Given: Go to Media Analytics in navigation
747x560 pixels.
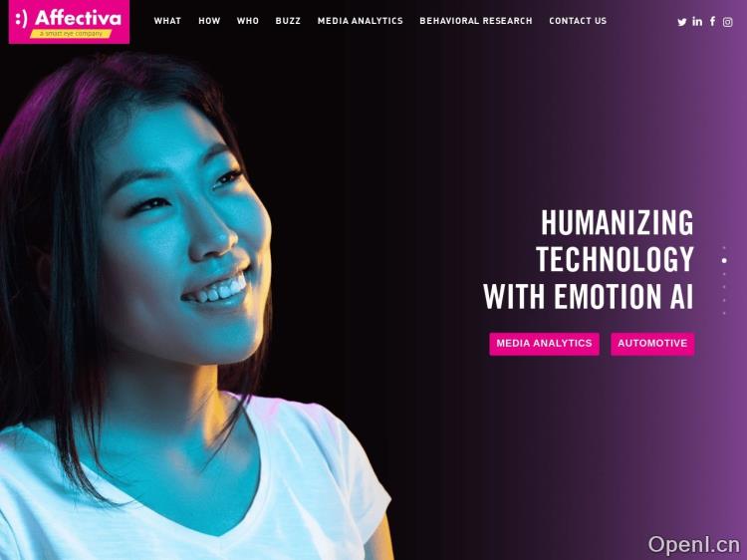Looking at the screenshot, I should pyautogui.click(x=361, y=21).
